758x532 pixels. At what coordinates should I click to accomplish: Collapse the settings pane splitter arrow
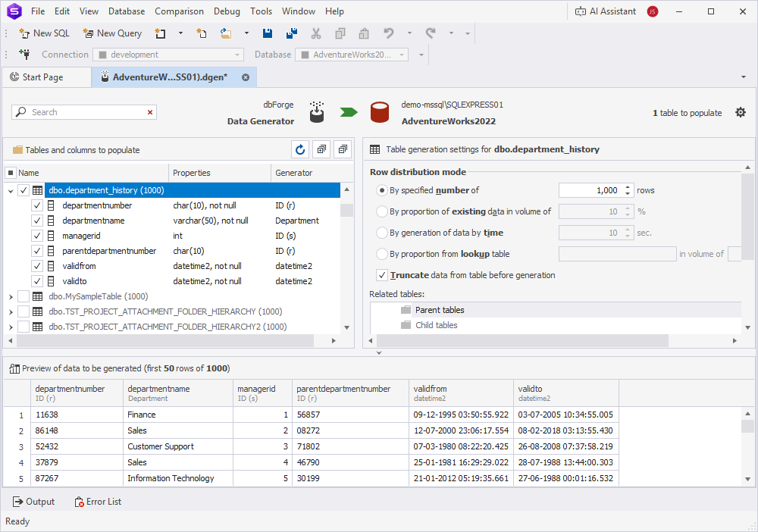click(x=379, y=352)
